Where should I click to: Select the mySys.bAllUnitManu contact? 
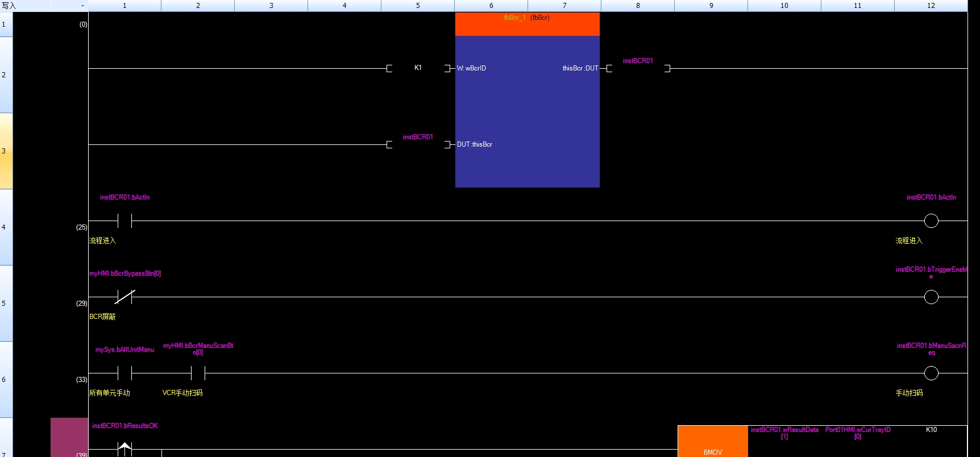(124, 373)
